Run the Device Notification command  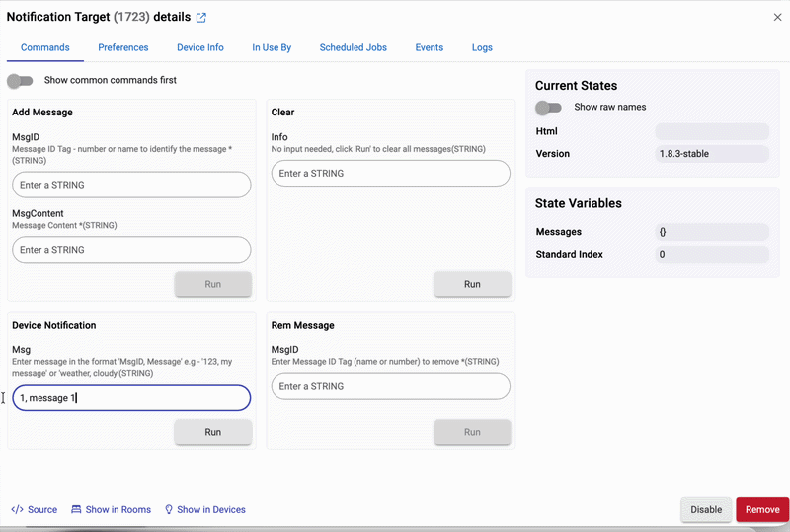[x=213, y=432]
